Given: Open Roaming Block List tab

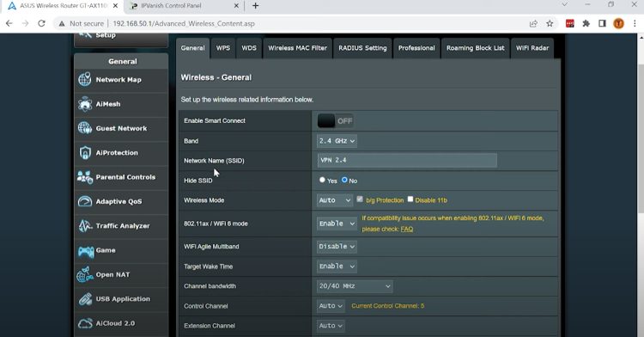Looking at the screenshot, I should coord(475,48).
